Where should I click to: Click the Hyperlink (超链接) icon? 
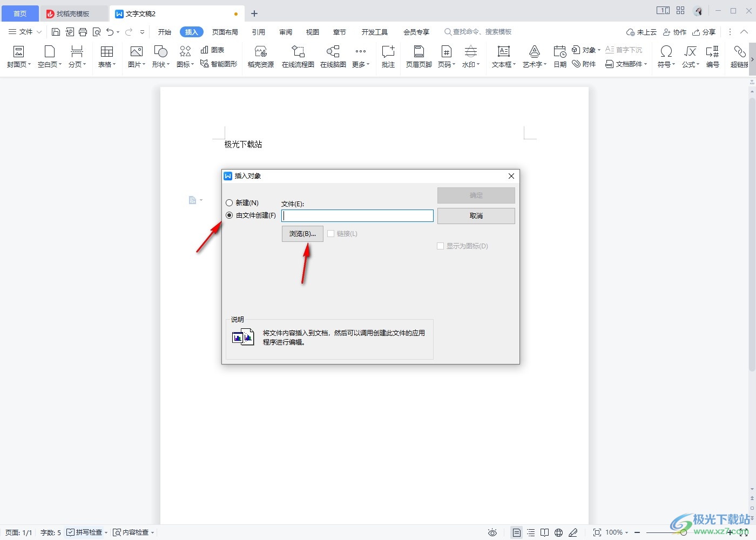[x=739, y=57]
